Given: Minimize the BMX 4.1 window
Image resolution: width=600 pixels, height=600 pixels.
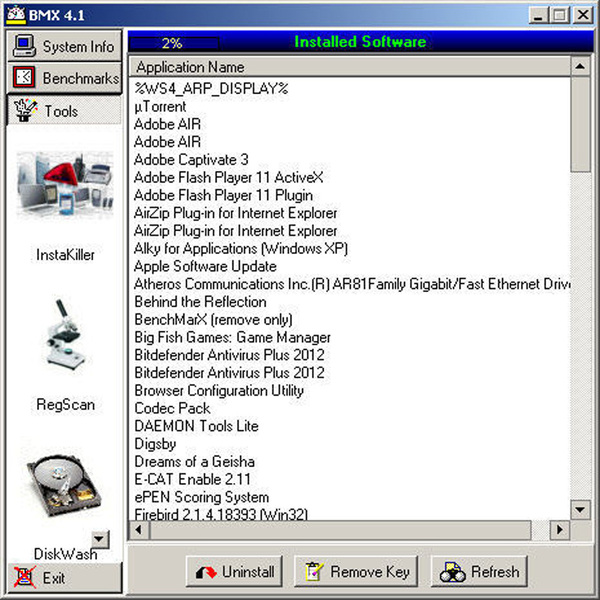Looking at the screenshot, I should coord(538,15).
